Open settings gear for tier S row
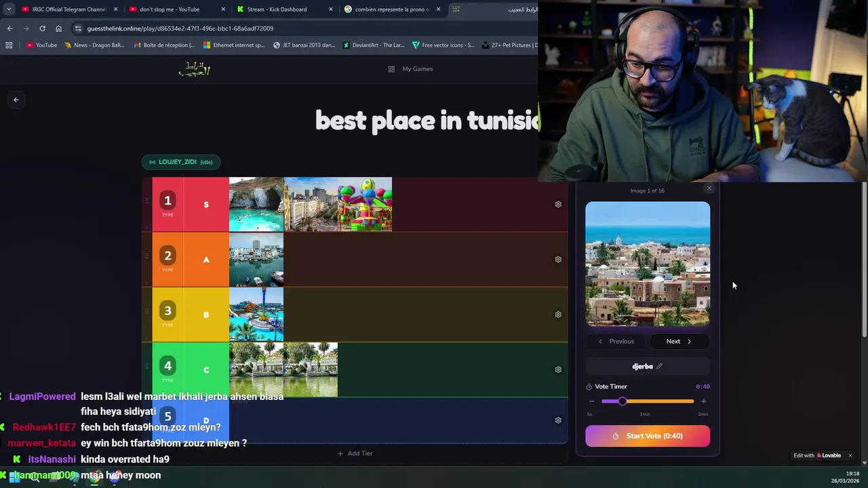The width and height of the screenshot is (868, 488). pyautogui.click(x=558, y=204)
